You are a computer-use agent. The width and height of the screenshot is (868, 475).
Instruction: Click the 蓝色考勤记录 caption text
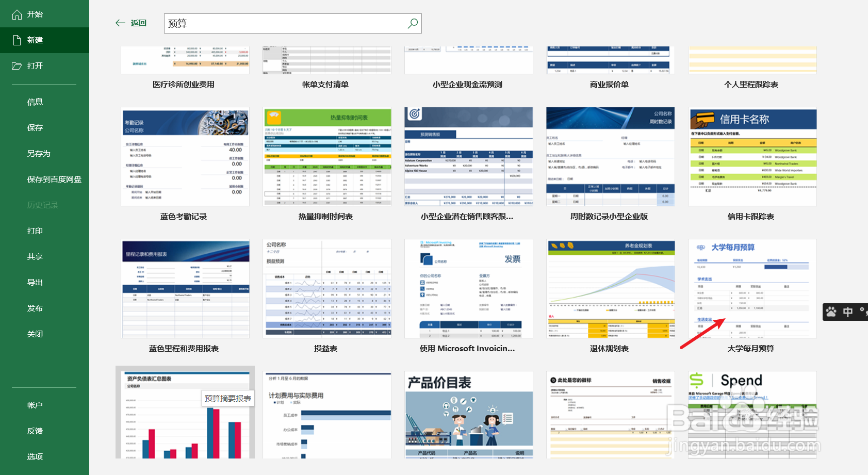click(184, 217)
